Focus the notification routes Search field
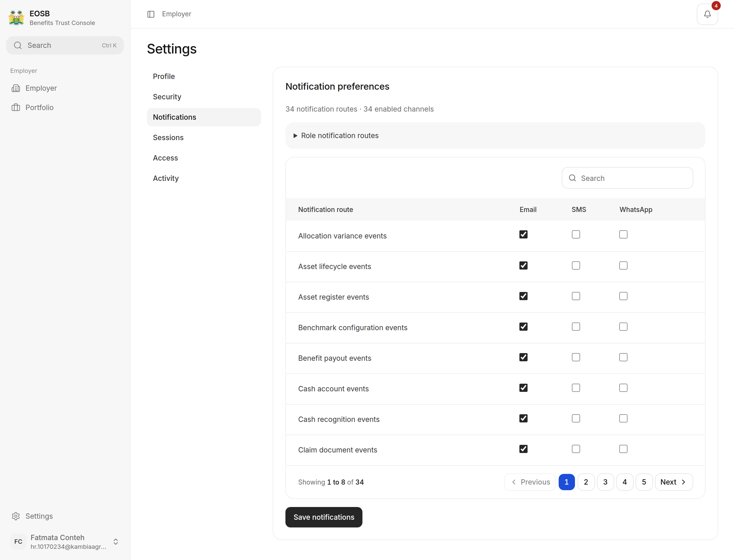The image size is (734, 560). (x=627, y=178)
